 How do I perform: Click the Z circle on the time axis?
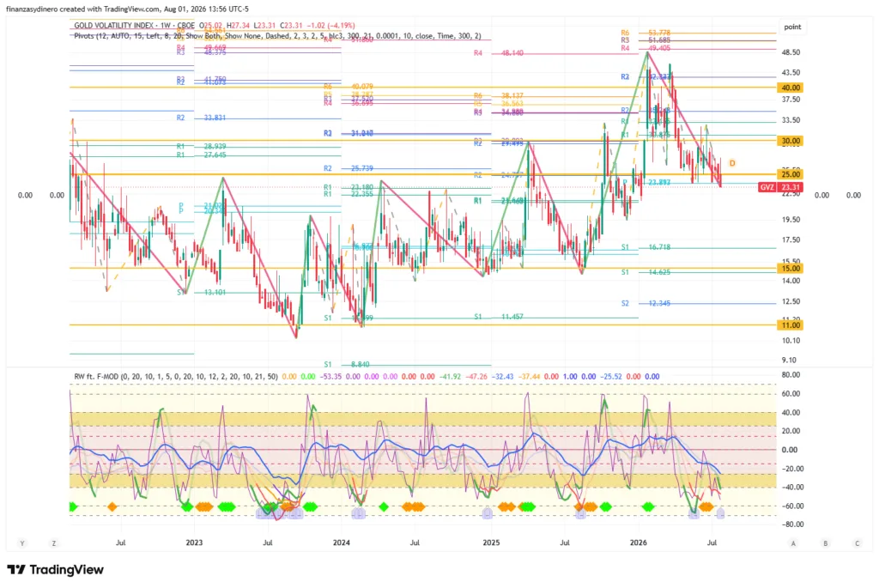click(x=54, y=543)
